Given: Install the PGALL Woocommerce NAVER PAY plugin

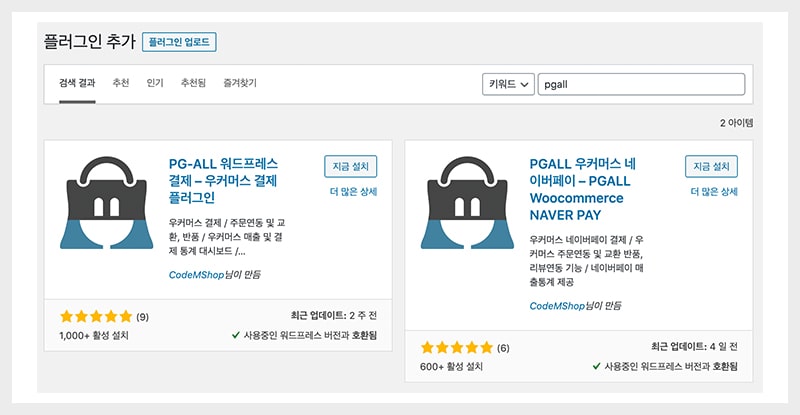Looking at the screenshot, I should 711,166.
